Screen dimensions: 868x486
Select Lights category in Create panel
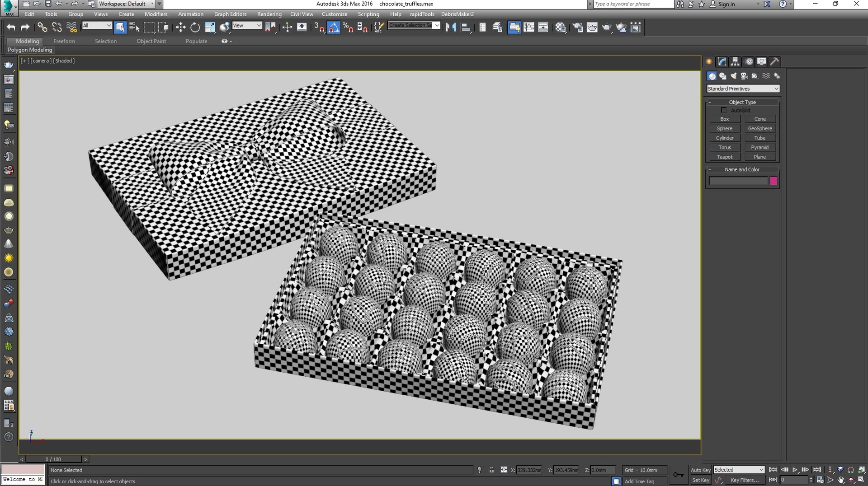click(733, 76)
